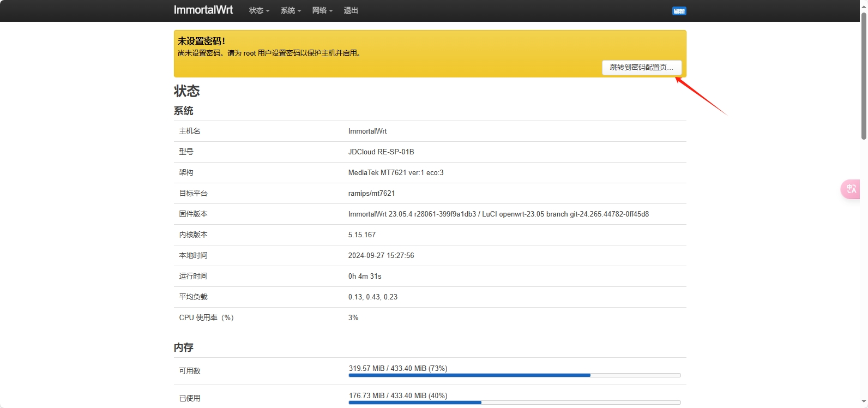Select the 平均负载 label

[x=194, y=297]
